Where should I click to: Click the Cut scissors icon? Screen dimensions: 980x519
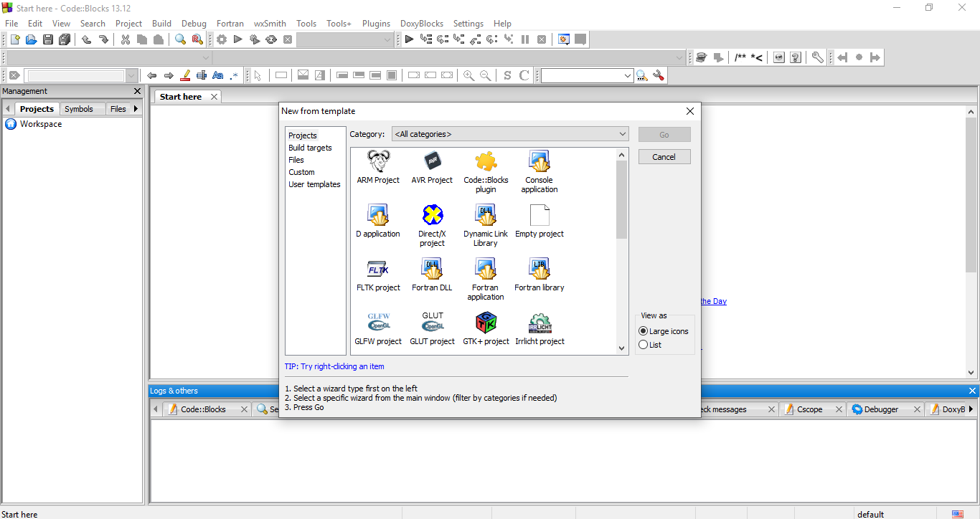126,39
